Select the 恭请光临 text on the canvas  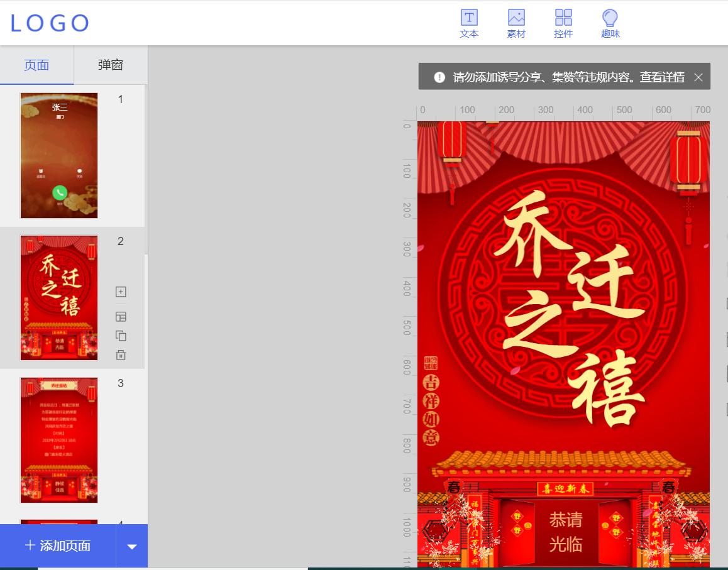(565, 534)
